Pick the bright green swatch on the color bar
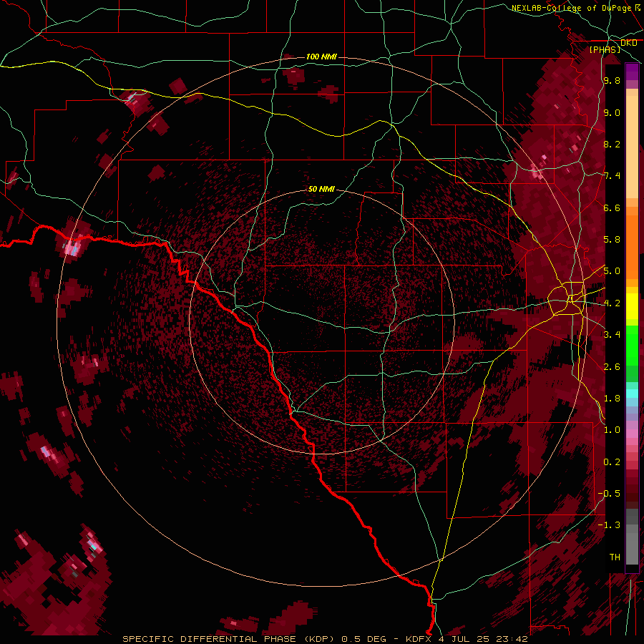644x644 pixels. click(x=632, y=344)
